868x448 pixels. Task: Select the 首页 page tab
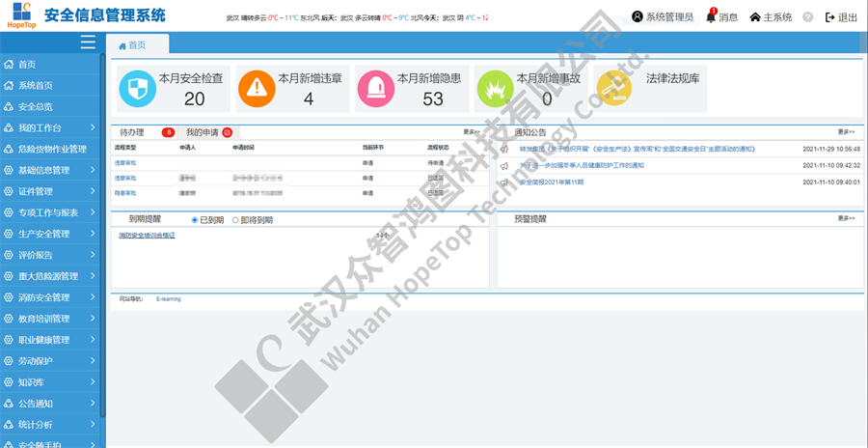coord(137,45)
